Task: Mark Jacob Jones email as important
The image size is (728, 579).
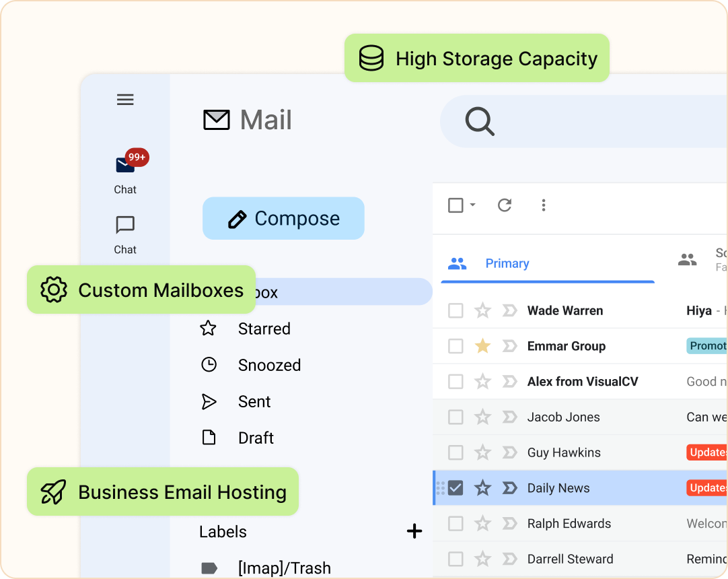Action: tap(510, 417)
